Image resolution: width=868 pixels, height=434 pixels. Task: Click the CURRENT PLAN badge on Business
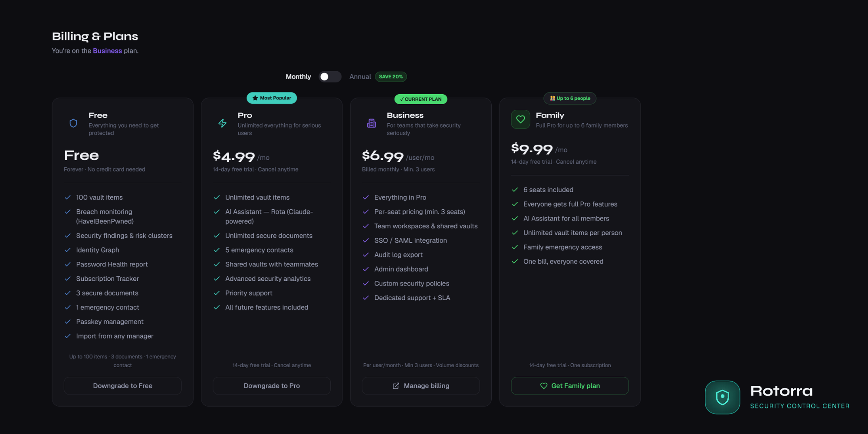click(421, 99)
